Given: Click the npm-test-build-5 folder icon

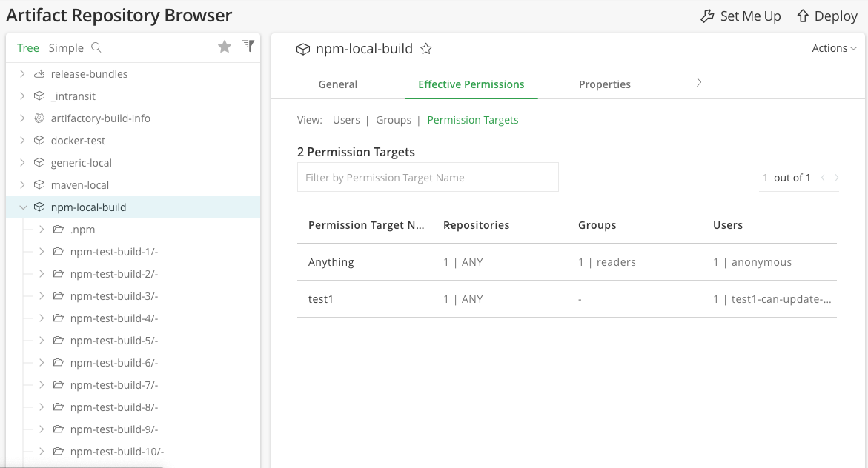Looking at the screenshot, I should pyautogui.click(x=58, y=340).
